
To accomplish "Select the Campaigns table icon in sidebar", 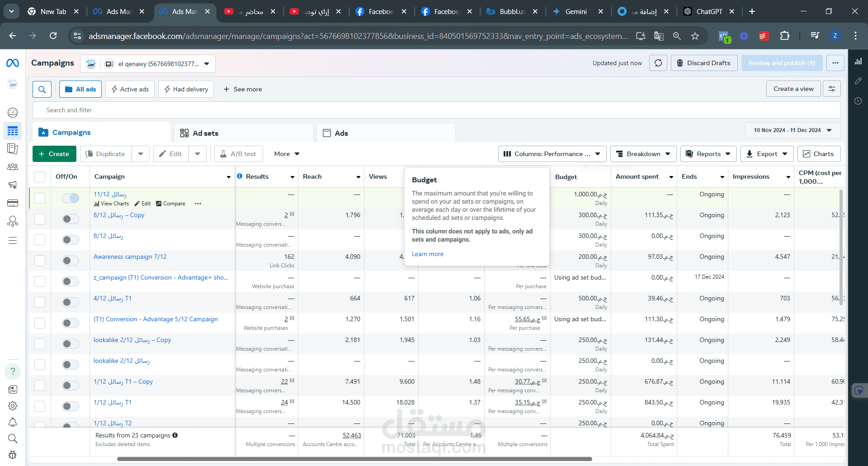I will [x=13, y=131].
